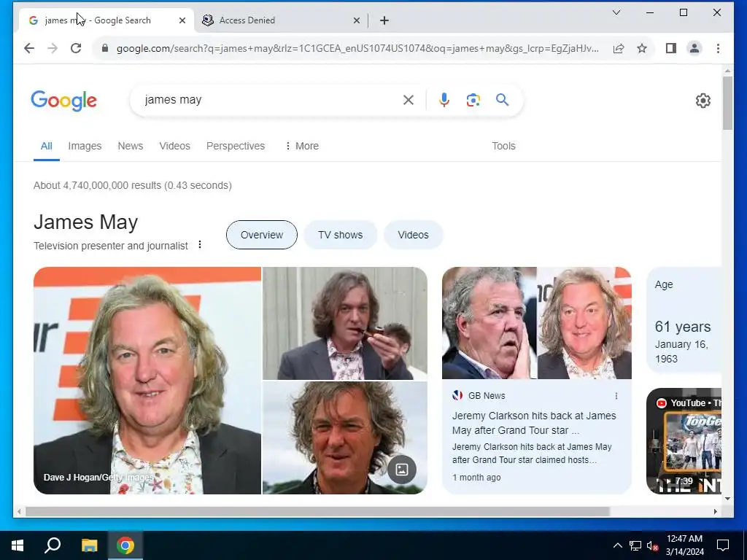Play the YouTube video lasting 7:39
The image size is (747, 560).
[684, 441]
